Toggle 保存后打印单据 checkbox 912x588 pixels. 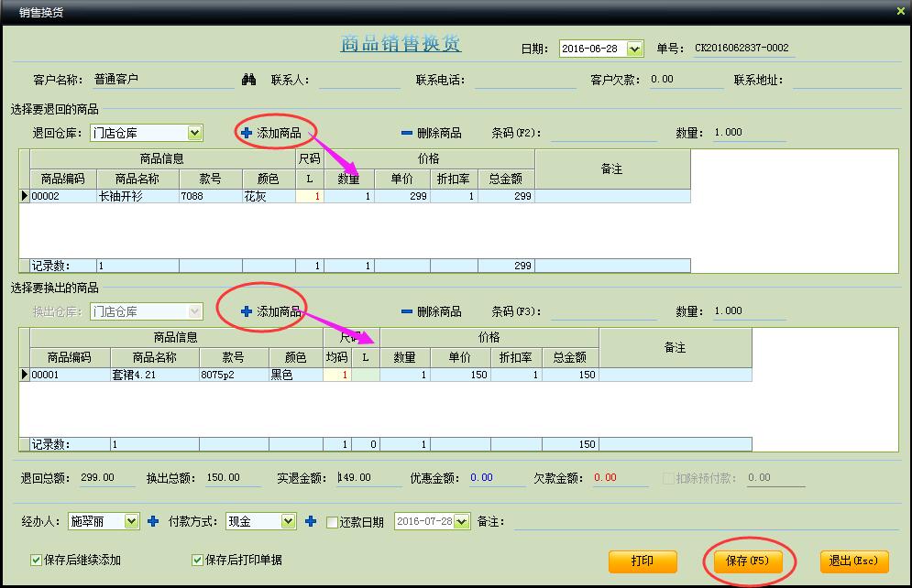197,561
